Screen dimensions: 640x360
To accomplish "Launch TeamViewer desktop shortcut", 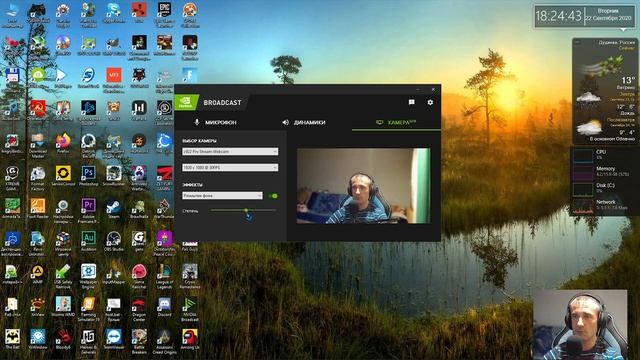I will [113, 339].
